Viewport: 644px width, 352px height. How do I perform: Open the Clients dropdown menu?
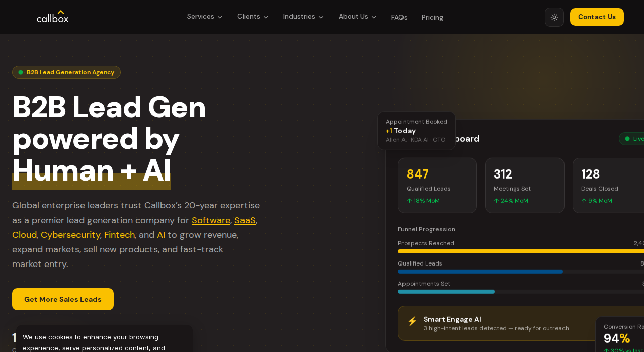253,17
